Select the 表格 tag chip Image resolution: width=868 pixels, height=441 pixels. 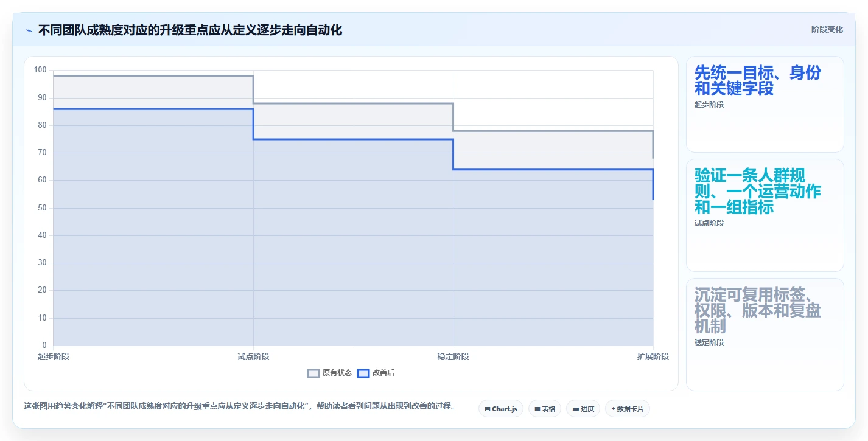pyautogui.click(x=545, y=409)
